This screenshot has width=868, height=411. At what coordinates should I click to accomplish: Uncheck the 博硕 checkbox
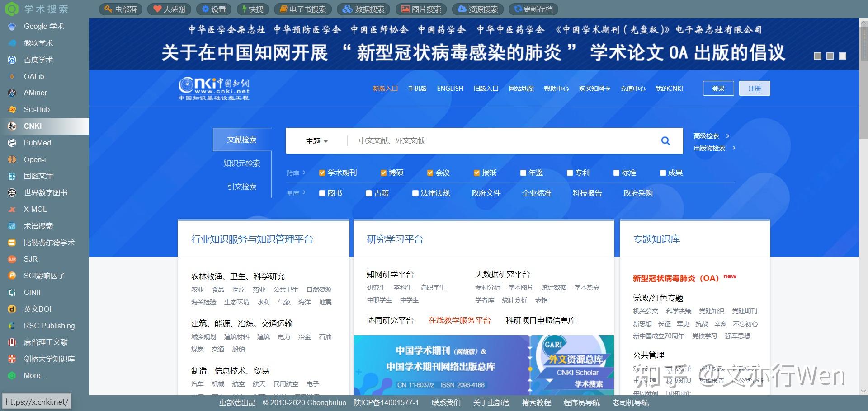[383, 173]
